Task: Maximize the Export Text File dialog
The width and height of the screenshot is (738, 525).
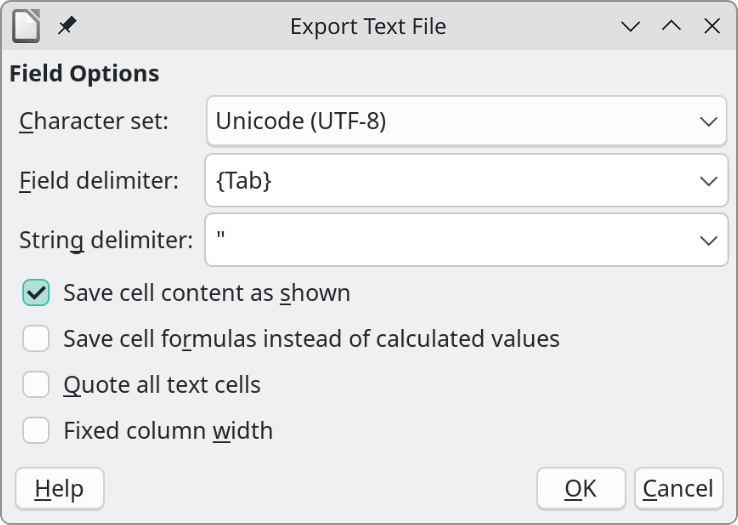Action: [x=671, y=27]
